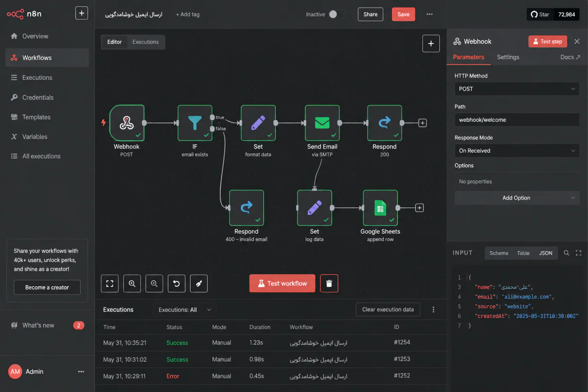Image resolution: width=588 pixels, height=392 pixels.
Task: Show input as Table view
Action: pyautogui.click(x=523, y=253)
